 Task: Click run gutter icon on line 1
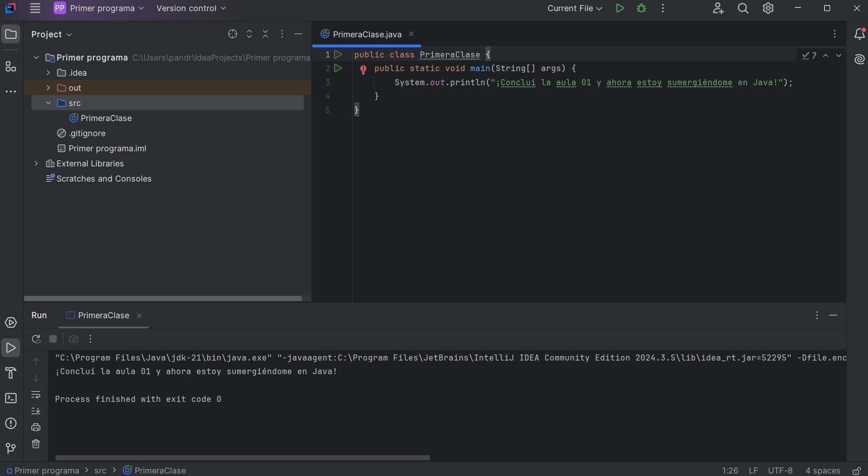(338, 54)
